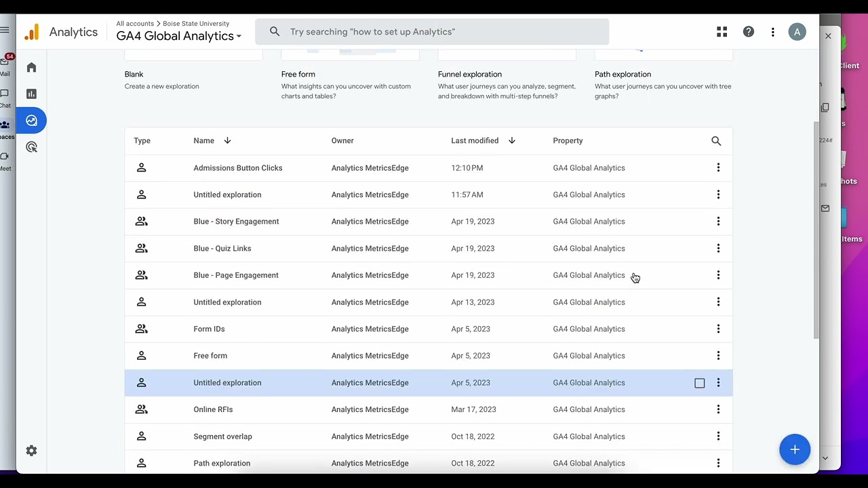Open the Segment overlap exploration
Image resolution: width=868 pixels, height=488 pixels.
tap(222, 436)
